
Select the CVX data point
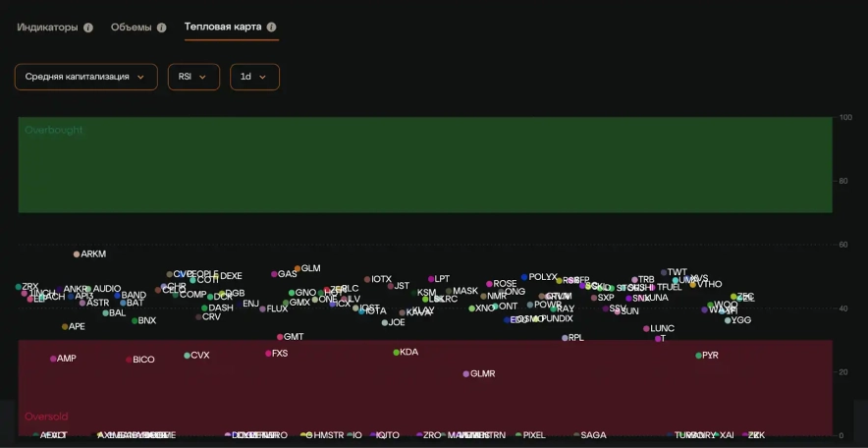[187, 356]
